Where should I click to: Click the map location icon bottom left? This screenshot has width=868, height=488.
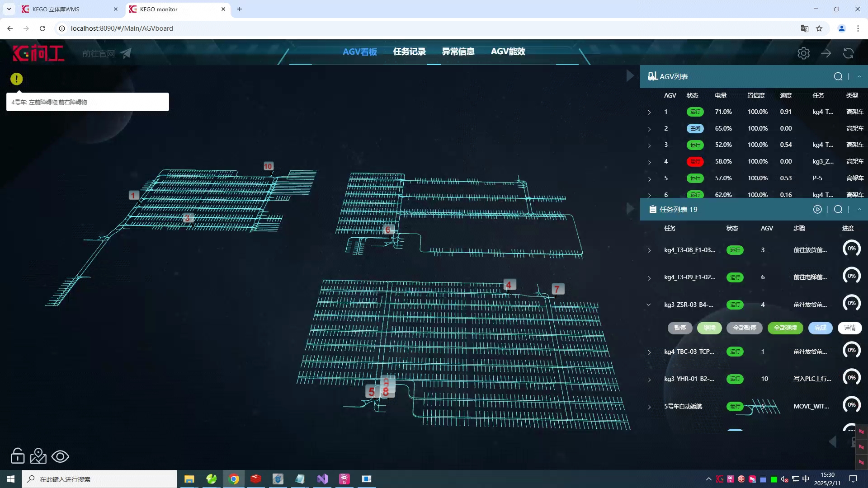pyautogui.click(x=38, y=456)
